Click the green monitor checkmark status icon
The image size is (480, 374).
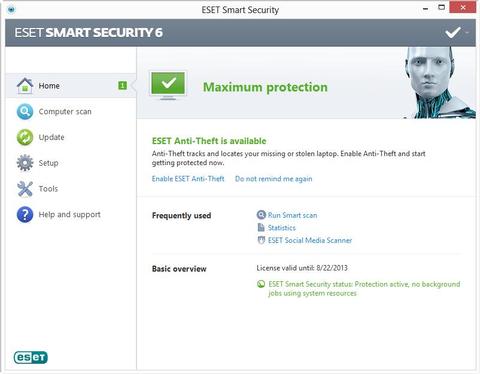pyautogui.click(x=168, y=86)
